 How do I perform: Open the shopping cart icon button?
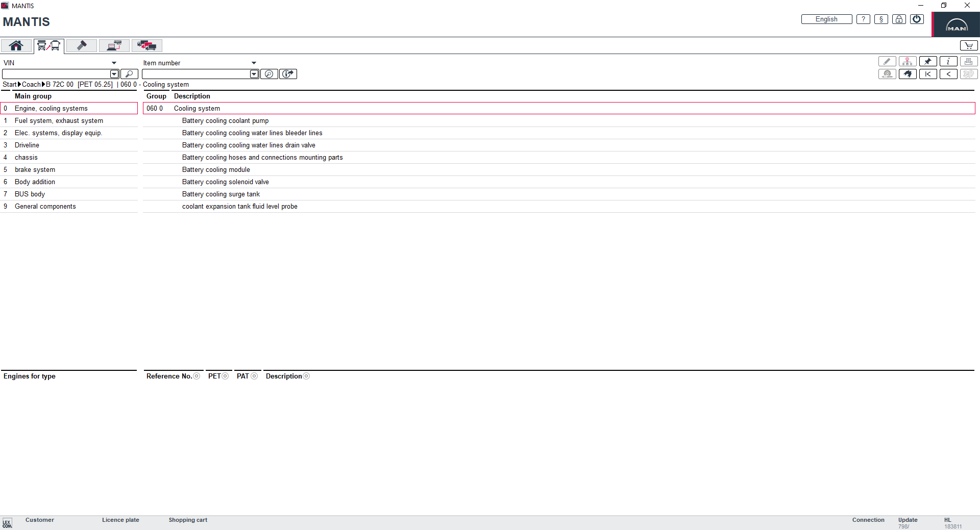(968, 46)
